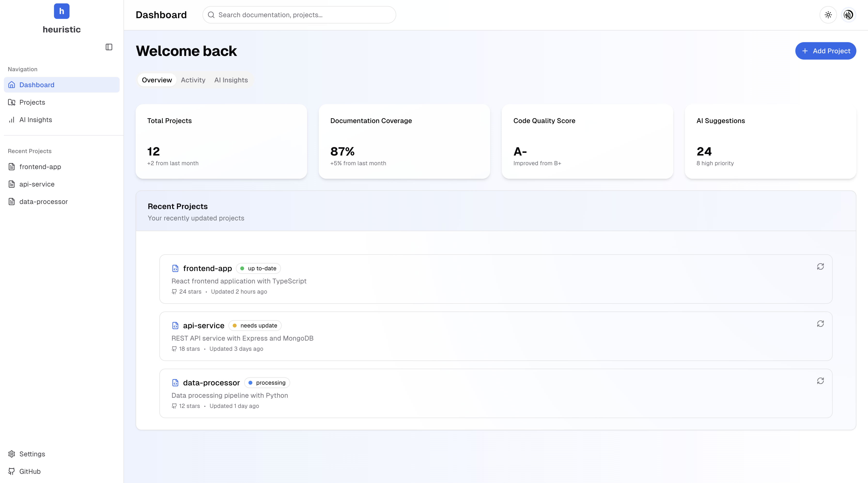This screenshot has height=483, width=868.
Task: Refresh the frontend-app project
Action: 820,267
